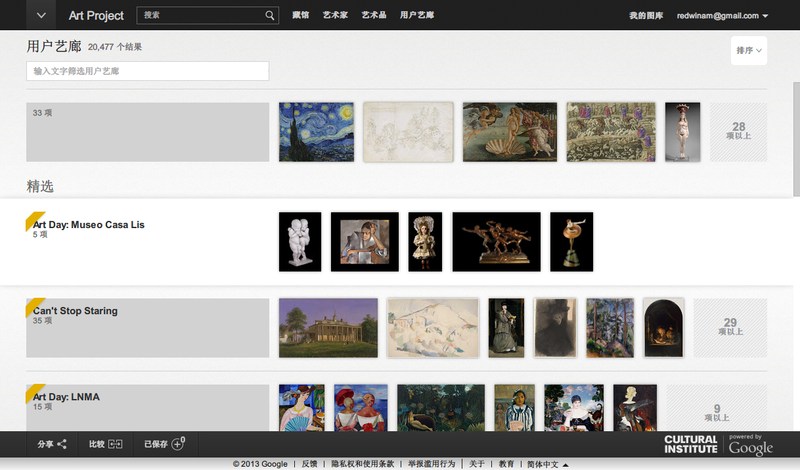
Task: Open the 隐私权和使用条款 footer link
Action: click(363, 464)
